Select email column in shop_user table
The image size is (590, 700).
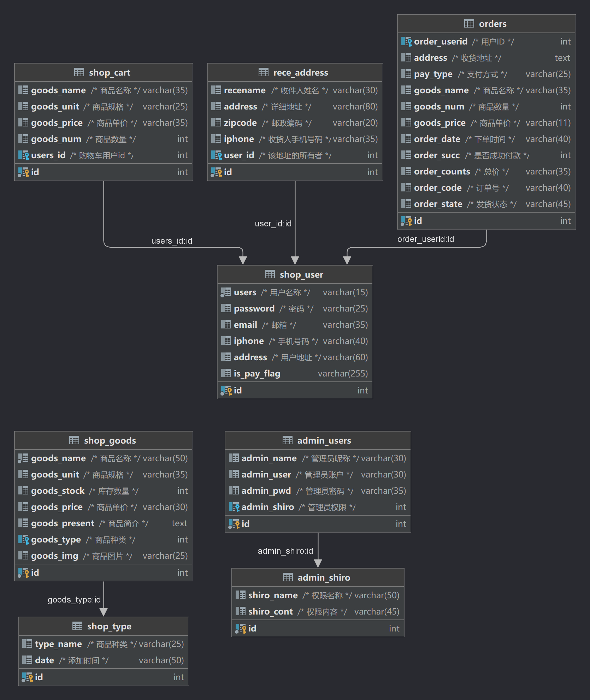pyautogui.click(x=295, y=325)
